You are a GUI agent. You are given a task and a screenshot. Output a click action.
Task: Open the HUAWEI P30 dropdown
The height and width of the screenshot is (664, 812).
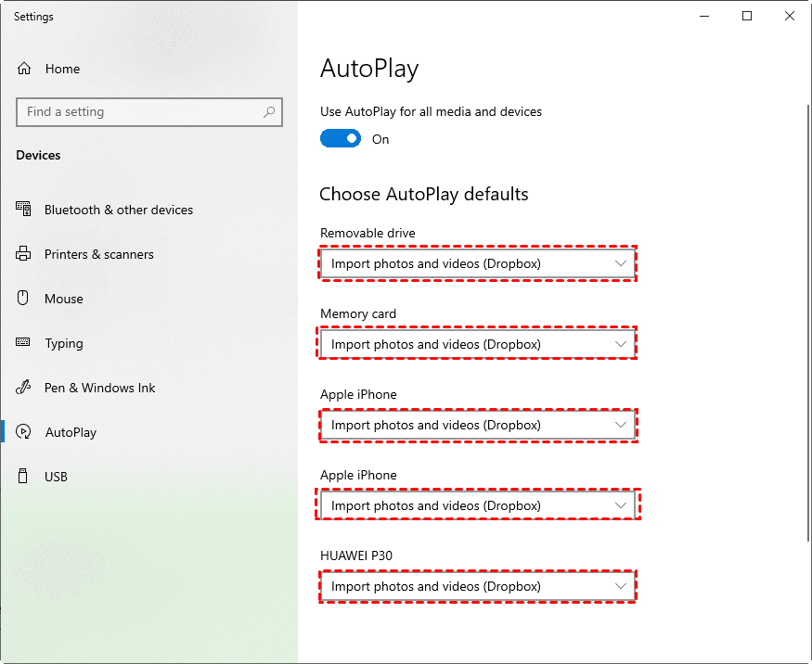coord(478,587)
